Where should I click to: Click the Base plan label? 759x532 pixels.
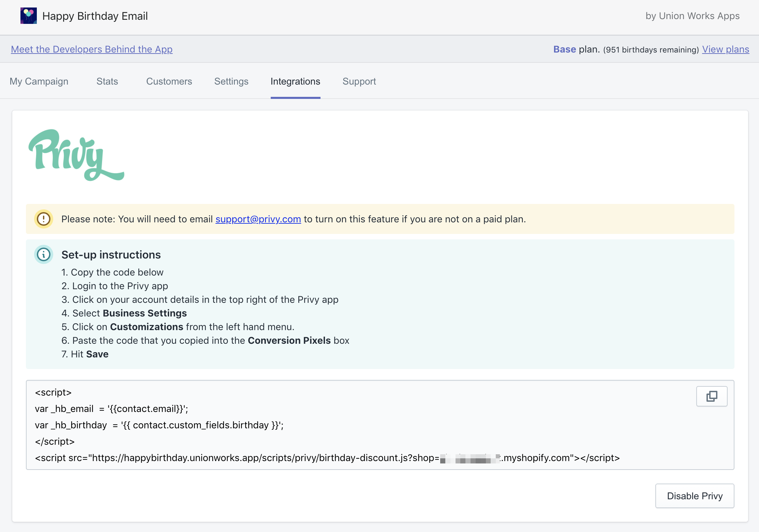[x=576, y=49]
